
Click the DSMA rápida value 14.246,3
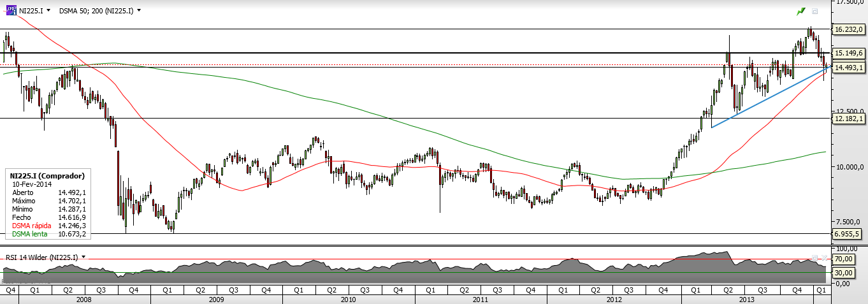click(x=71, y=226)
